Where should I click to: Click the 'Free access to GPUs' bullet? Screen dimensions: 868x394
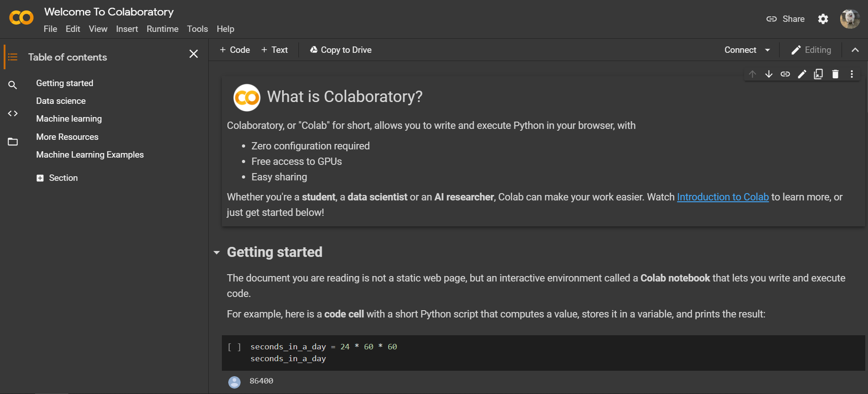point(297,162)
